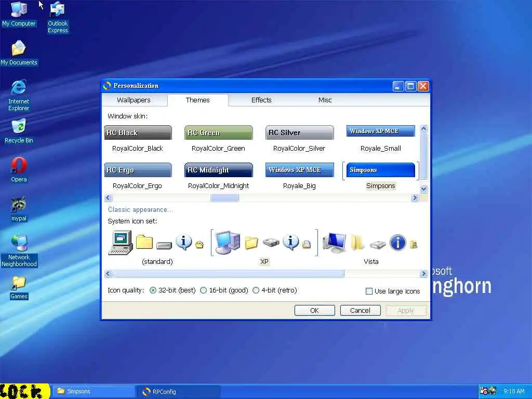Screen dimensions: 532x399
Task: Switch to the Themes tab
Action: pyautogui.click(x=198, y=100)
